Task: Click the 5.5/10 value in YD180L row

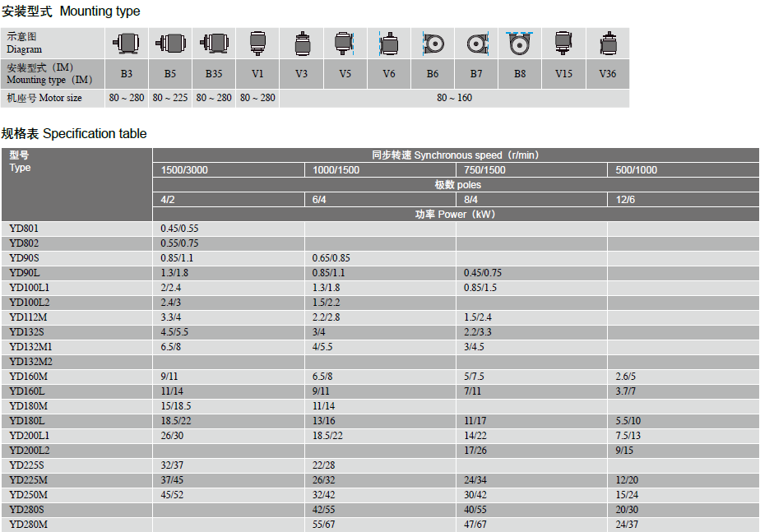Action: point(628,421)
